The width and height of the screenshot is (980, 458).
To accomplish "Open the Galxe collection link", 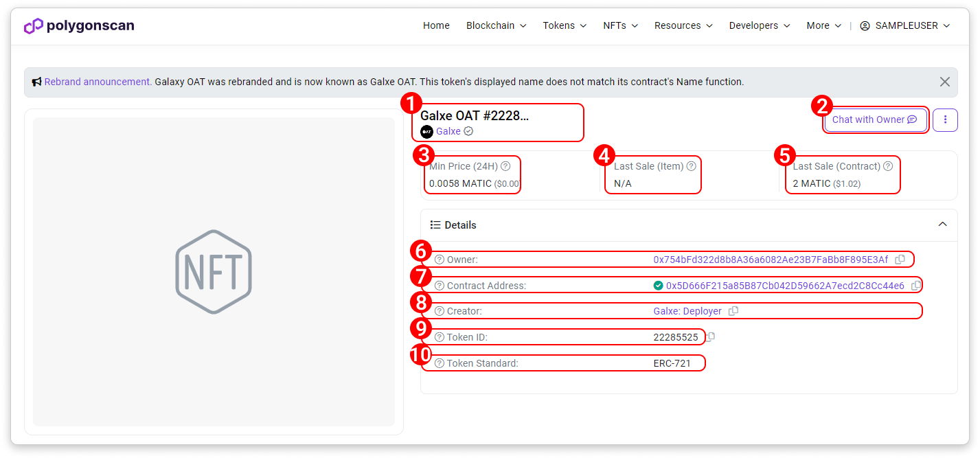I will point(448,131).
